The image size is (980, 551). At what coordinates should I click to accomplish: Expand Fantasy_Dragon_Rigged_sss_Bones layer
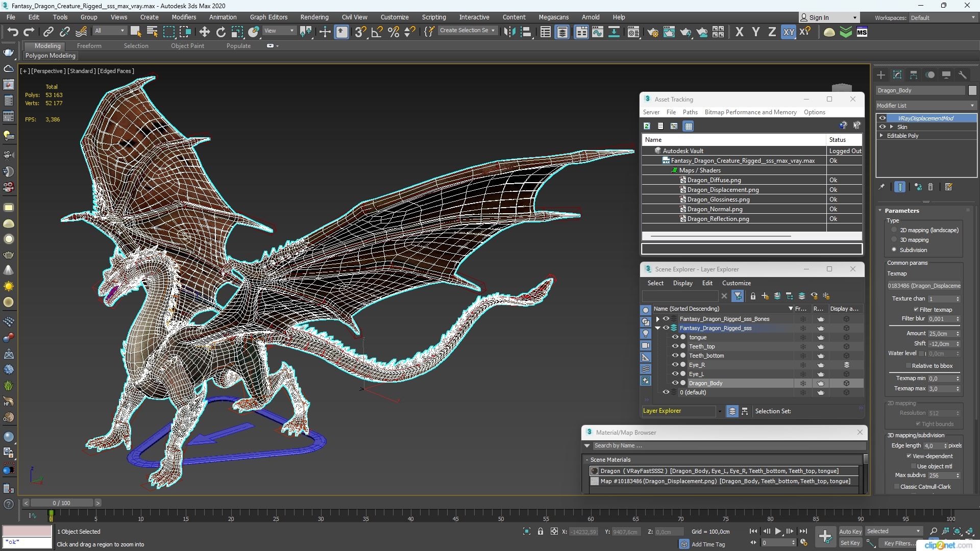click(x=658, y=319)
